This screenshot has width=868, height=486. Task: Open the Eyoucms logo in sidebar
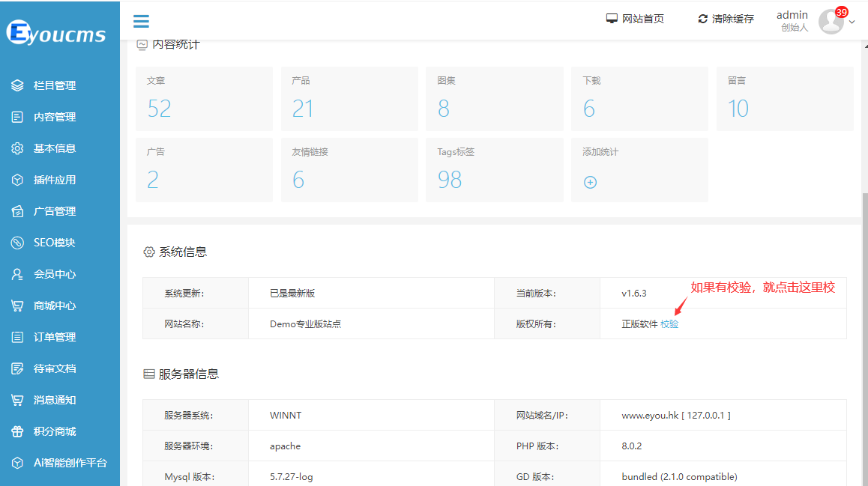(x=58, y=31)
